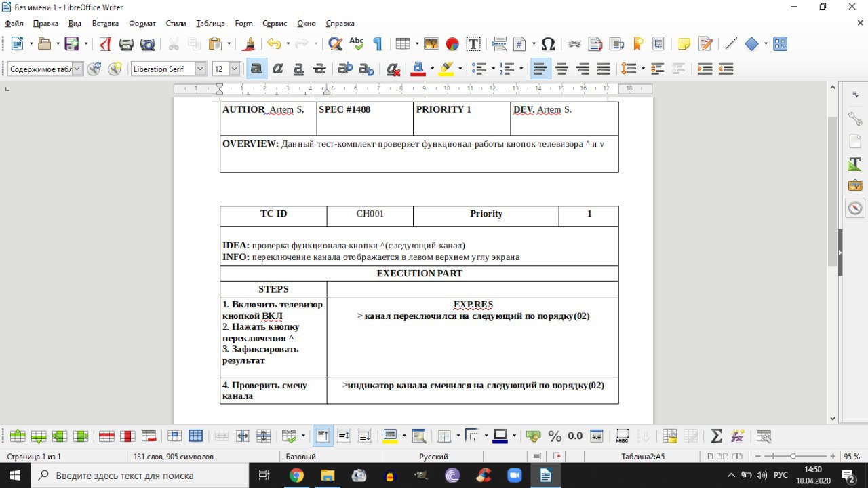
Task: Click the Save document icon
Action: (x=71, y=44)
